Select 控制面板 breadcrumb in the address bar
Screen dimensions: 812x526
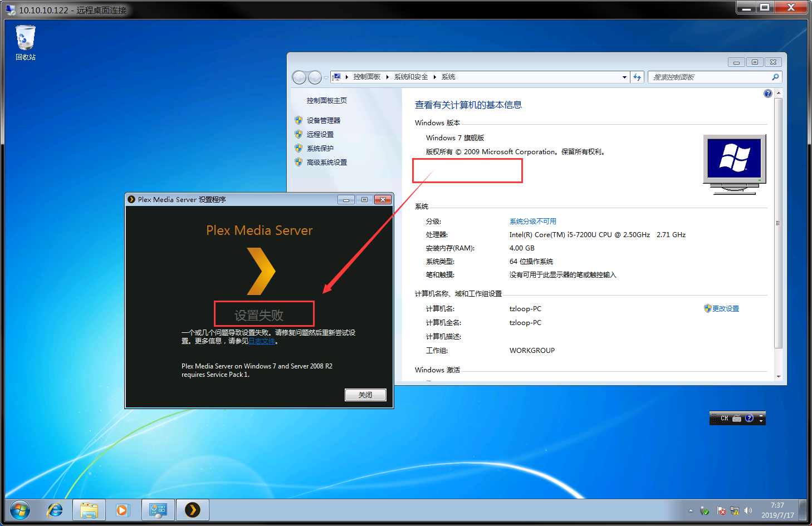[366, 77]
